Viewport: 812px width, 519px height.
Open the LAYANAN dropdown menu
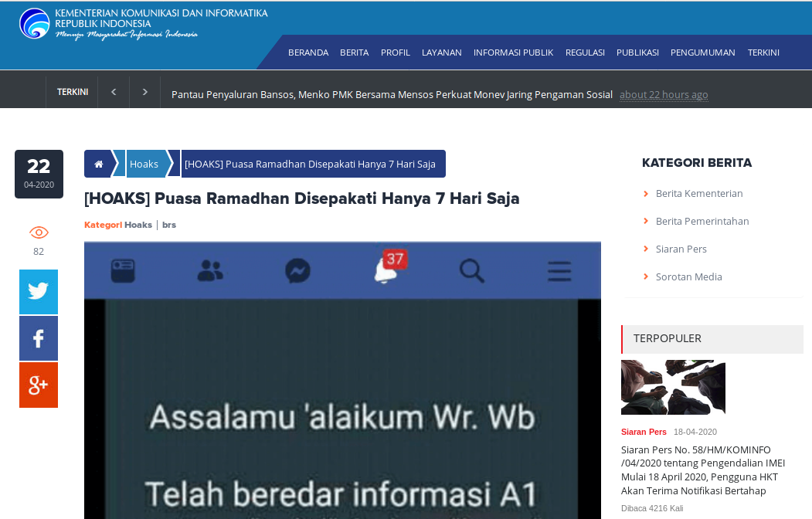tap(441, 53)
